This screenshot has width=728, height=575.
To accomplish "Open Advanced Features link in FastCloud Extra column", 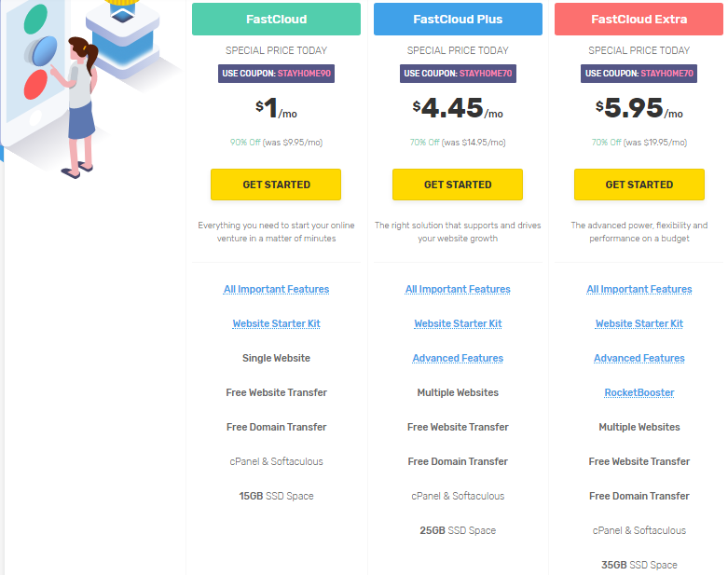I will [x=639, y=358].
